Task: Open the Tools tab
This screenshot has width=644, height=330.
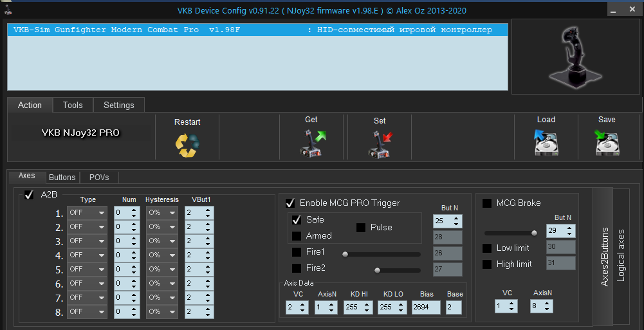Action: click(x=73, y=105)
